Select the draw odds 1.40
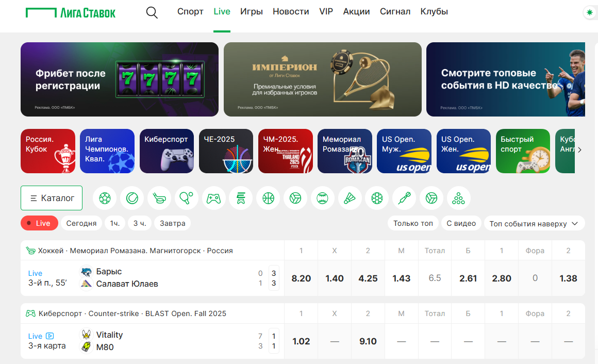Image resolution: width=598 pixels, height=364 pixels. tap(335, 278)
